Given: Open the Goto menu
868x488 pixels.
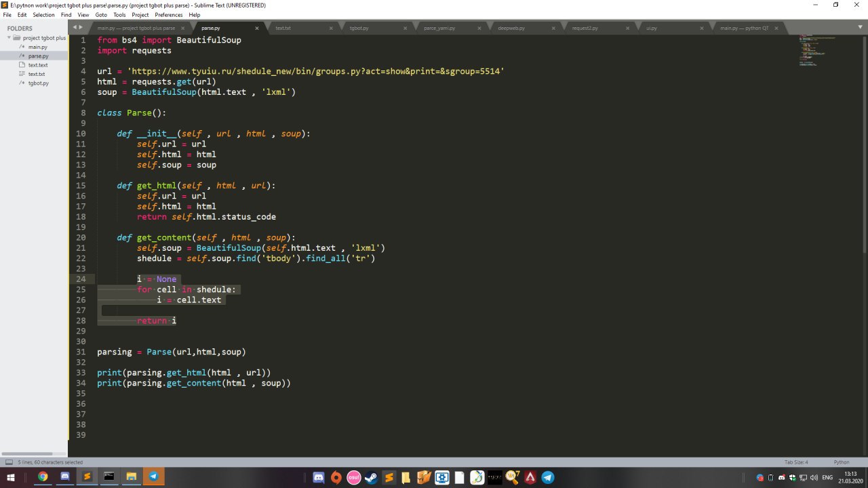Looking at the screenshot, I should (x=101, y=14).
